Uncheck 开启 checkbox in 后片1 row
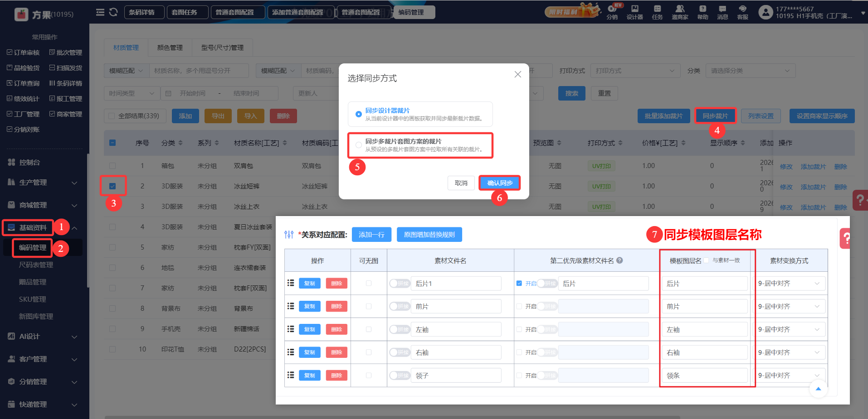Screen dimensions: 868x419 point(519,284)
